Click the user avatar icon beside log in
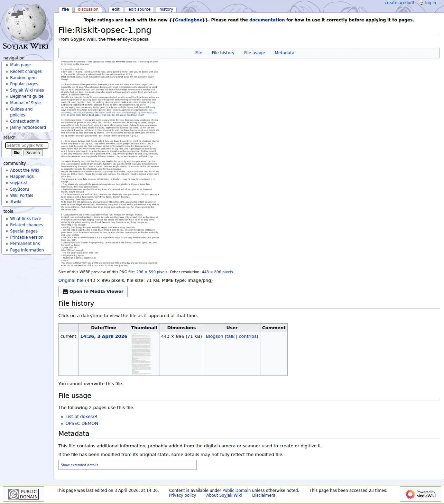Screen dimensions: 444x504 421,3
